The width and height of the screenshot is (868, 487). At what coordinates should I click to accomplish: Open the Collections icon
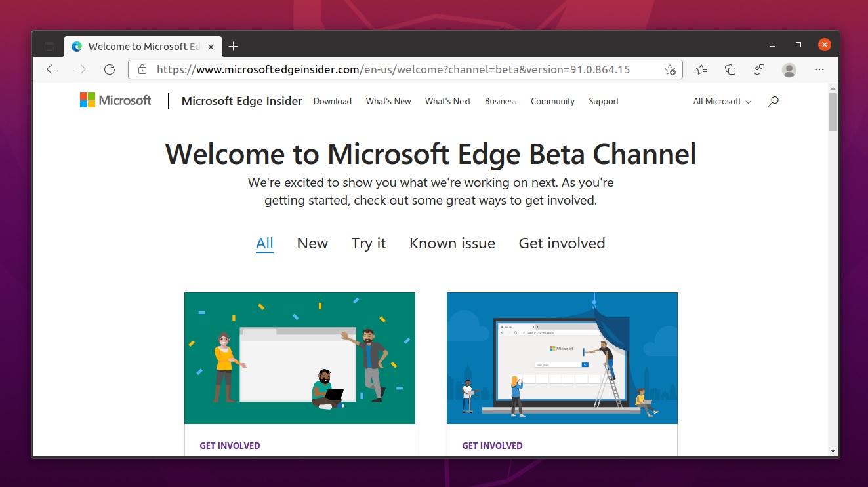730,69
